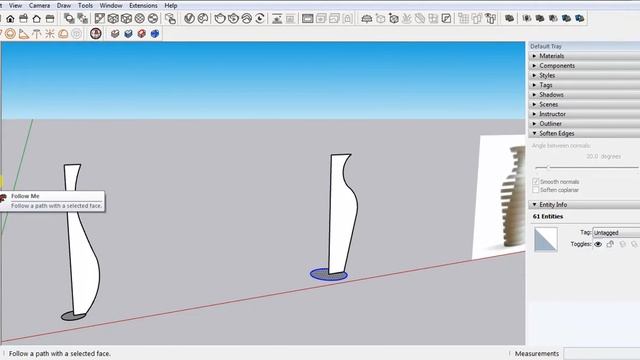Open the Camera menu
Image resolution: width=640 pixels, height=360 pixels.
tap(40, 6)
